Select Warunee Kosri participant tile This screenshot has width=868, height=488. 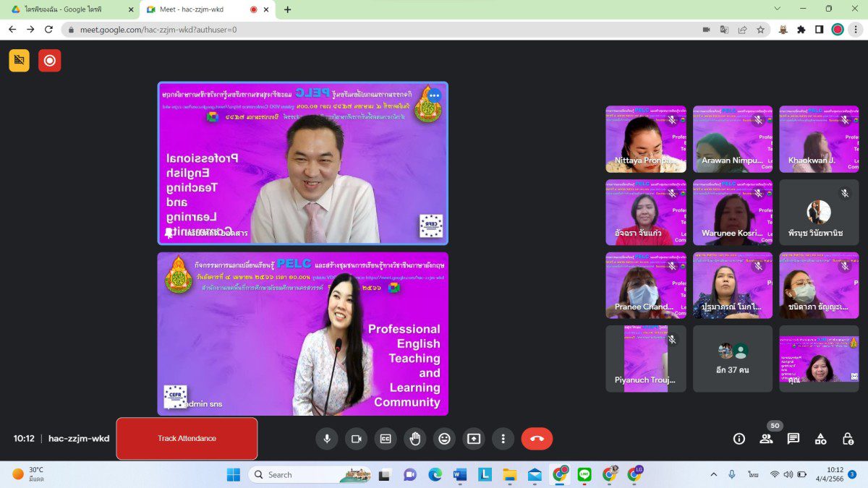pyautogui.click(x=733, y=212)
